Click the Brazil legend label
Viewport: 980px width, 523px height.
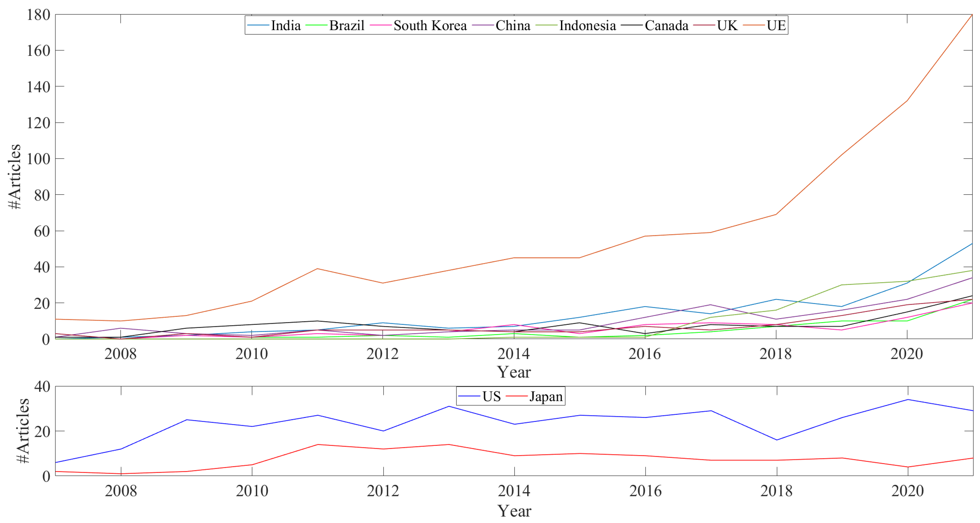pos(347,26)
